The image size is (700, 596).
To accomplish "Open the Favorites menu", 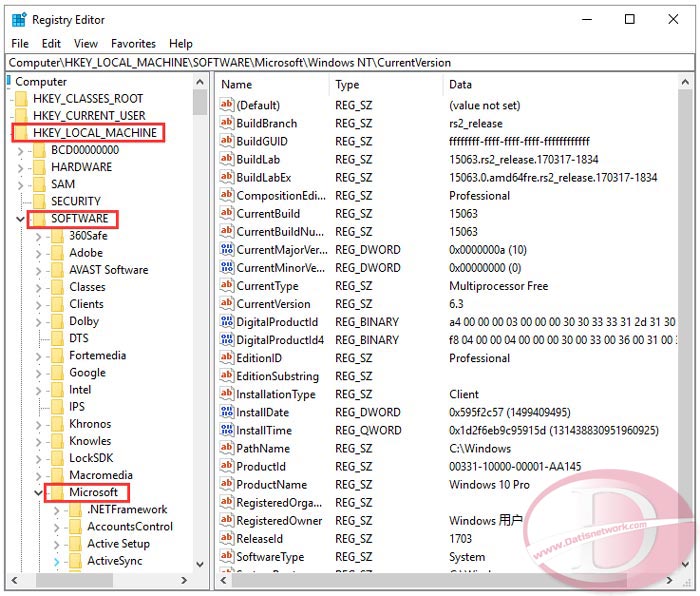I will coord(133,44).
